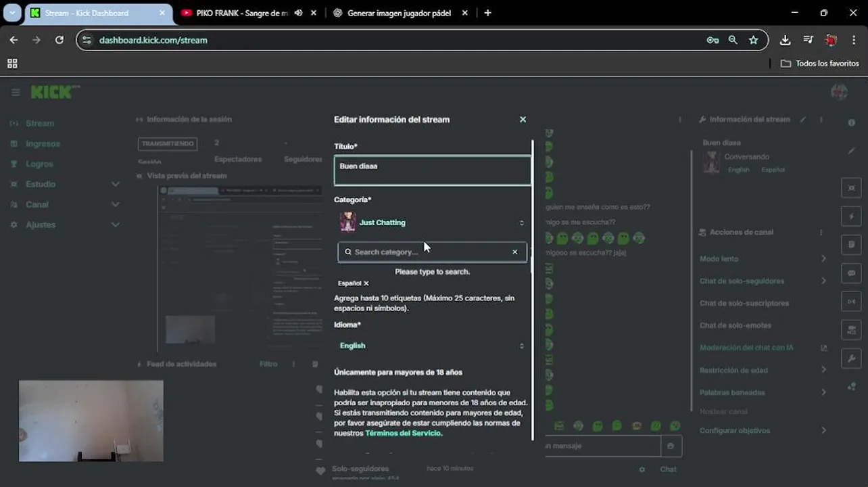Click the stream preview thumbnail

coord(239,267)
